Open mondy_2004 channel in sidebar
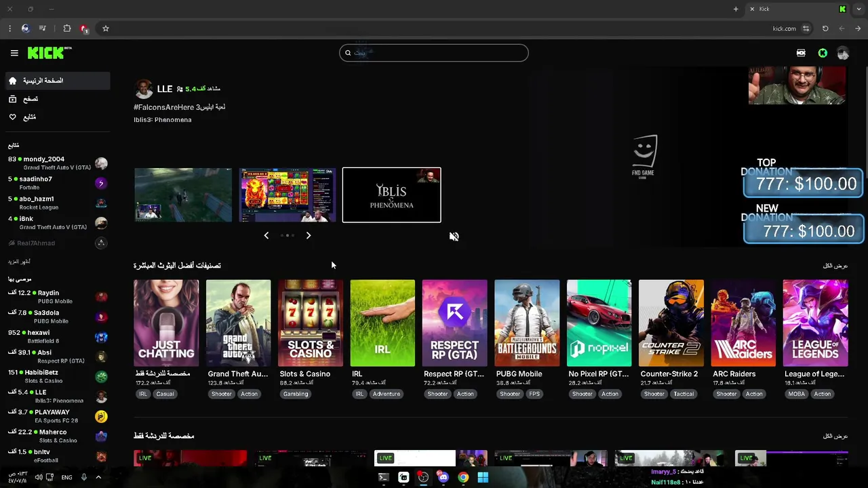Viewport: 868px width, 488px height. point(58,163)
